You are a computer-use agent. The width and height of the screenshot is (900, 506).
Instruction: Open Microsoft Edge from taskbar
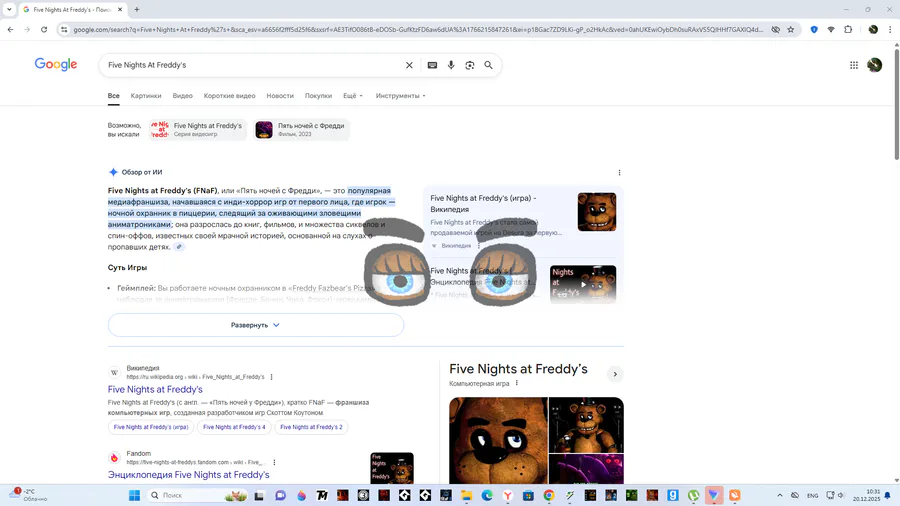click(x=487, y=495)
